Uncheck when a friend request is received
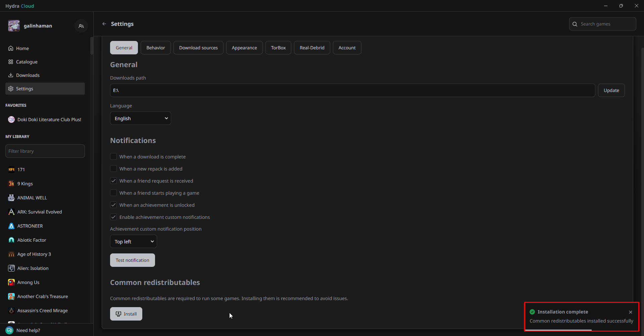 [113, 181]
